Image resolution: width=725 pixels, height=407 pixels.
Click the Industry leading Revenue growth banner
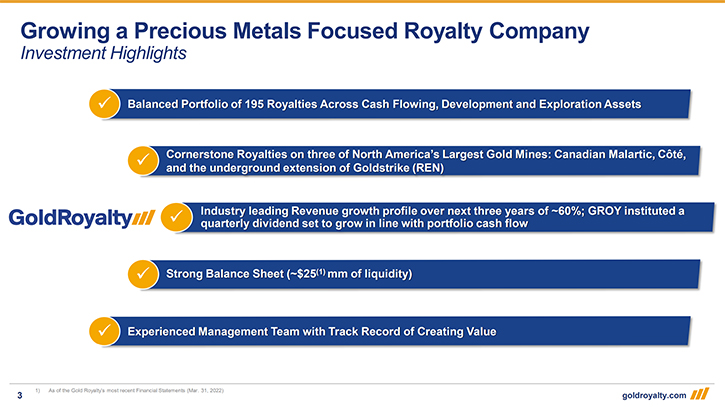pyautogui.click(x=440, y=217)
